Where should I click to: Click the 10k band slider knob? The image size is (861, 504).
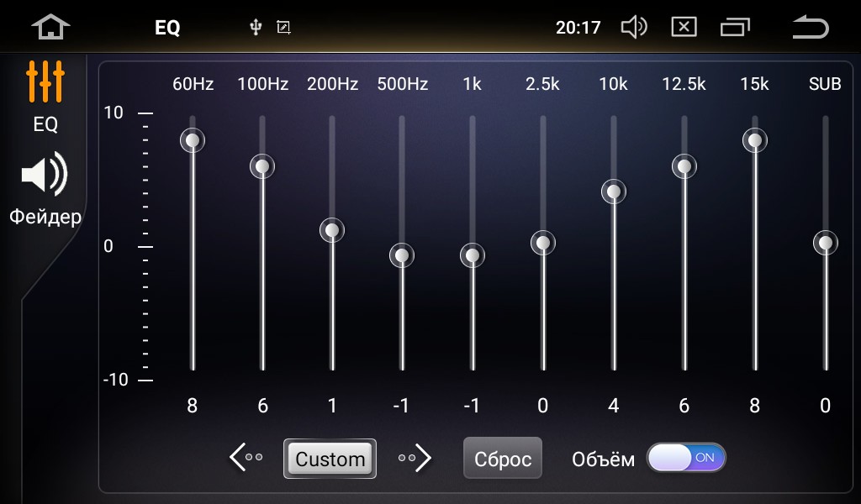(613, 192)
